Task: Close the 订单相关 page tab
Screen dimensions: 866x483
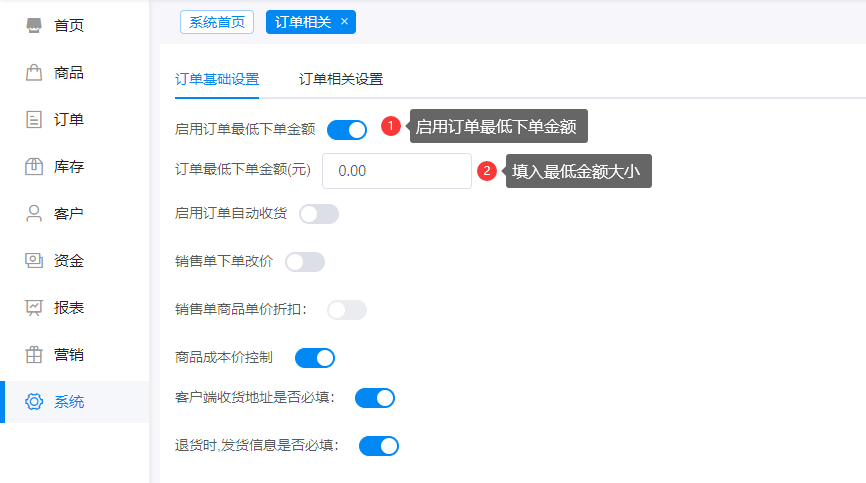Action: pyautogui.click(x=344, y=22)
